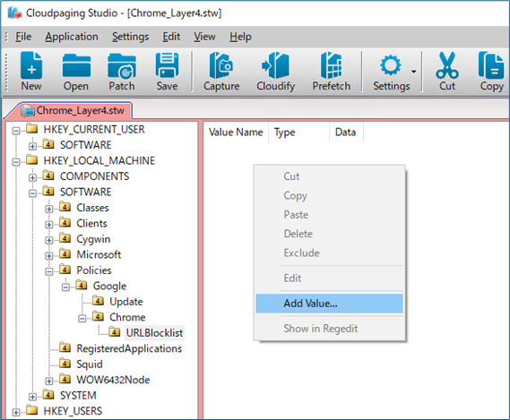This screenshot has width=510, height=420.
Task: Expand the SYSTEM key
Action: pos(32,397)
